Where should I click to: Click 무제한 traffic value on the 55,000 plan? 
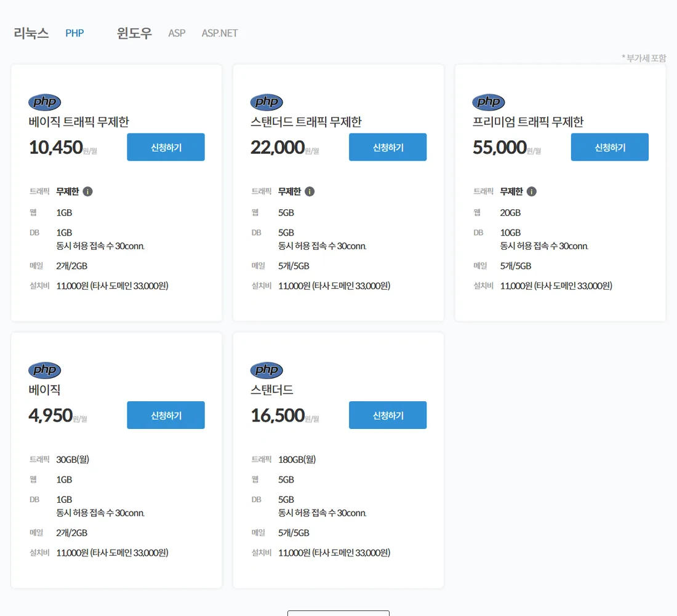coord(511,191)
